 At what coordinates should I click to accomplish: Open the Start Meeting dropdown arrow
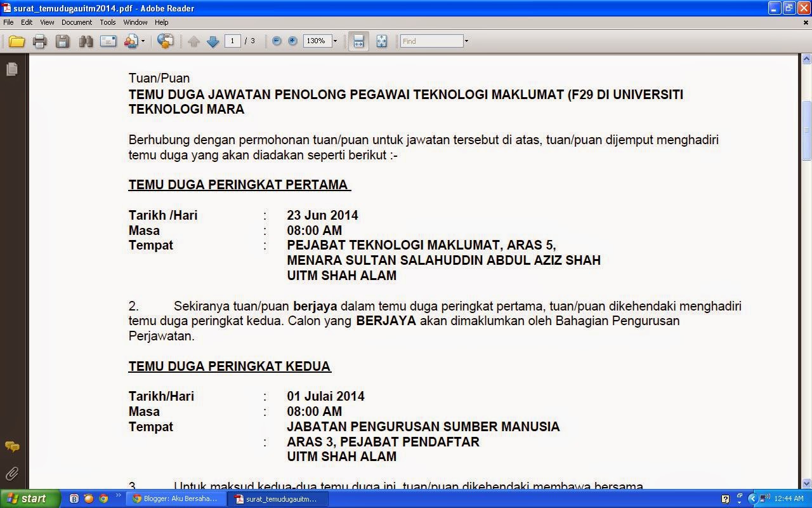click(143, 41)
